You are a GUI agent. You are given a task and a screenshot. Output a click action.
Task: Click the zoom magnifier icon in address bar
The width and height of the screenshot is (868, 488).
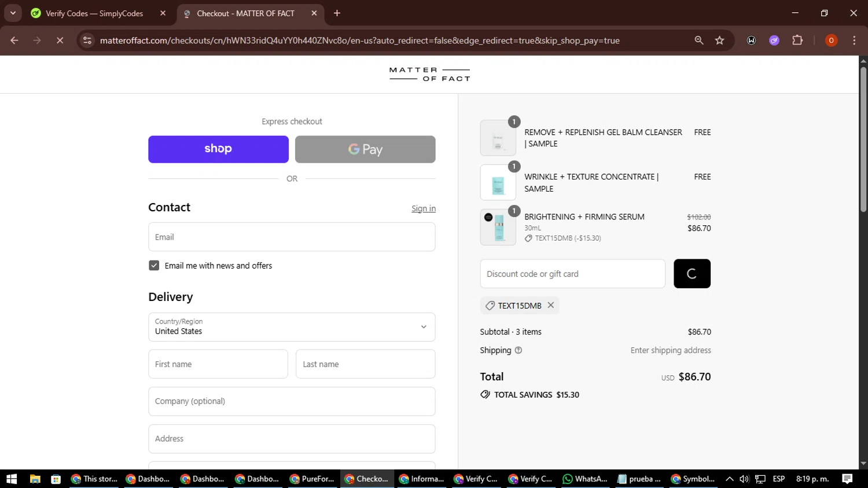[x=699, y=41]
